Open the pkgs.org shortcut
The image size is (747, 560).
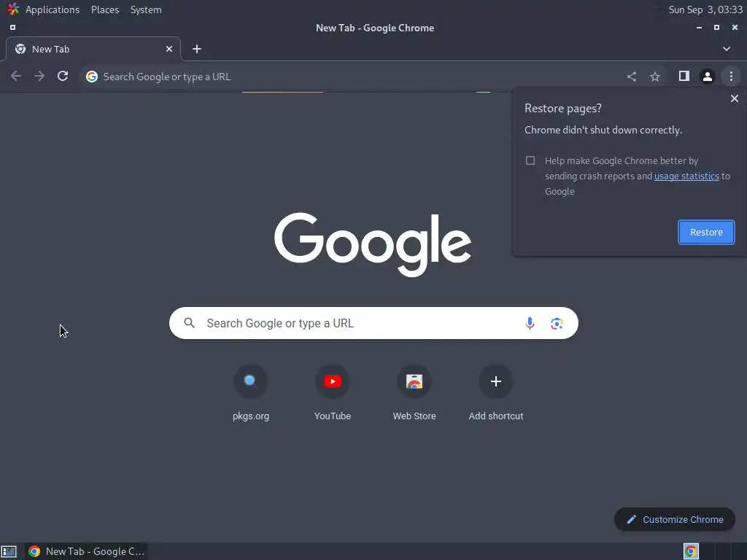(x=251, y=393)
